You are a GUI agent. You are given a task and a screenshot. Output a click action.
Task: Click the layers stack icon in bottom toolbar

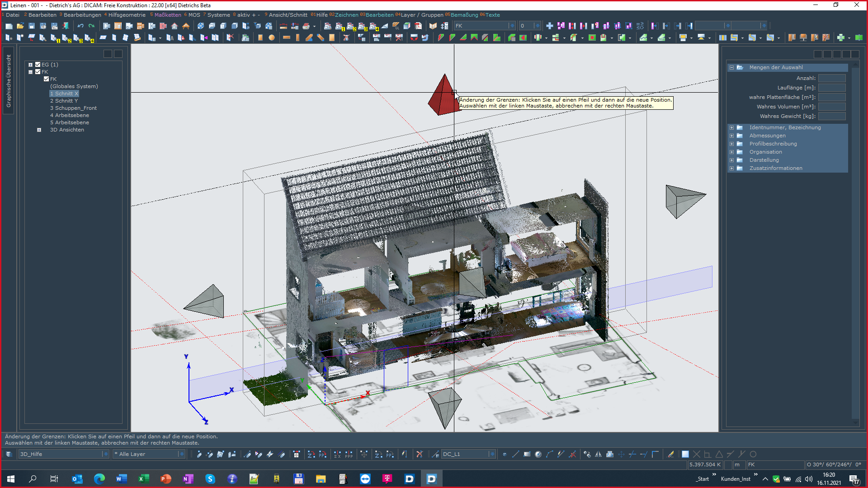click(x=9, y=454)
